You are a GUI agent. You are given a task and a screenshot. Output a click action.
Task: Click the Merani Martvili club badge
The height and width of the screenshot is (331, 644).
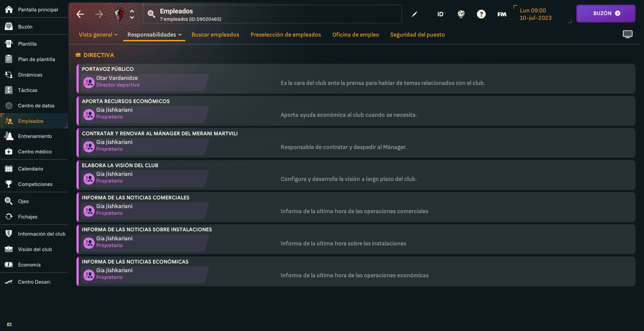pyautogui.click(x=119, y=14)
